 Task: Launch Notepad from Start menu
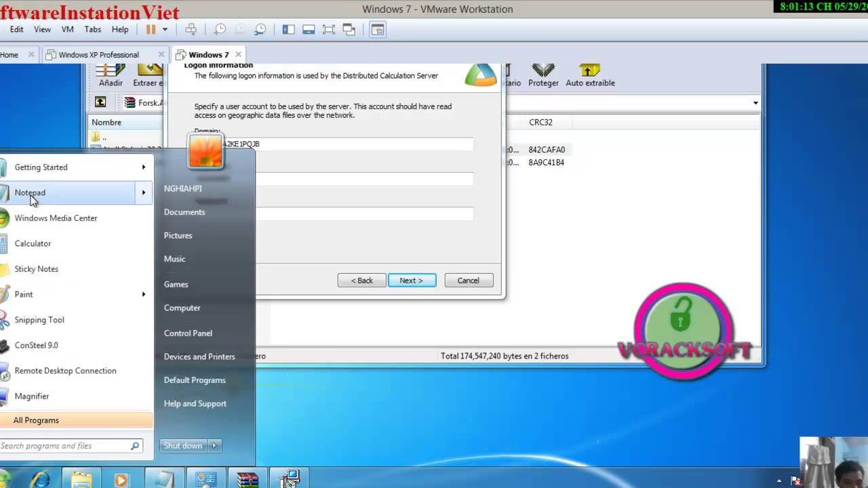click(x=68, y=192)
